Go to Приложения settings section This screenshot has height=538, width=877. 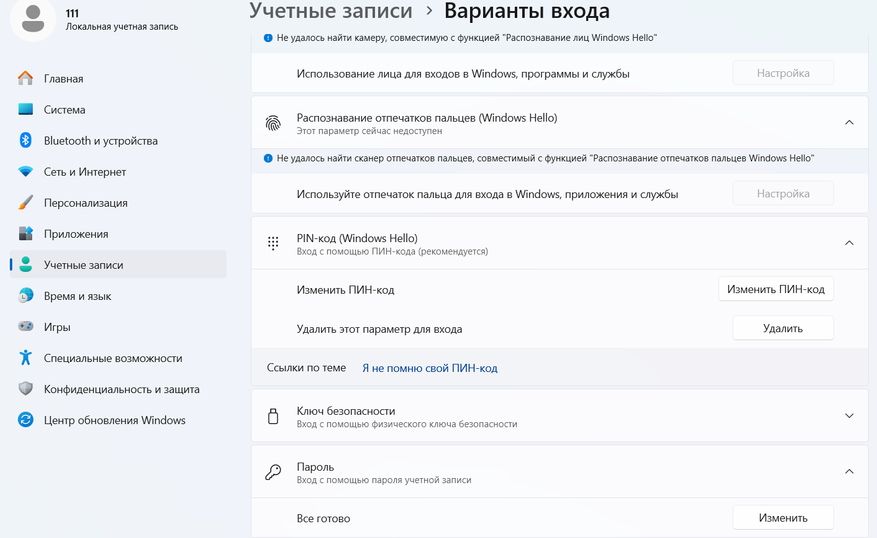[x=75, y=234]
